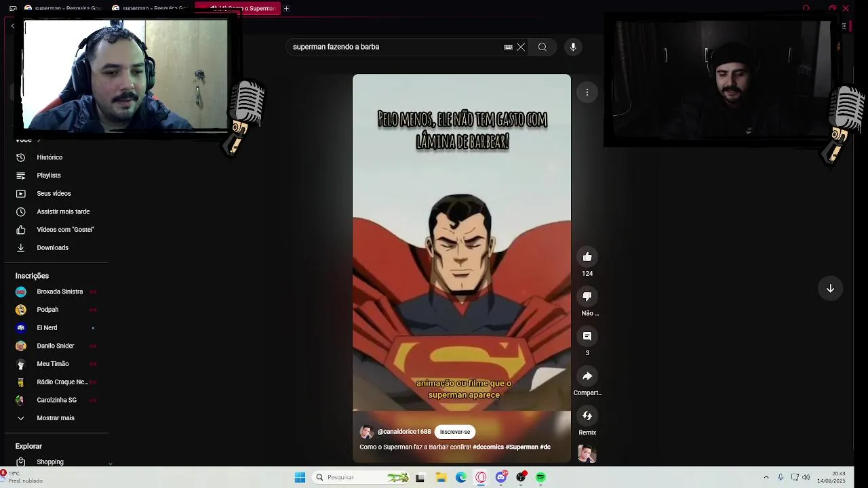Click the microphone icon in the system tray
The height and width of the screenshot is (488, 868).
pos(781,477)
